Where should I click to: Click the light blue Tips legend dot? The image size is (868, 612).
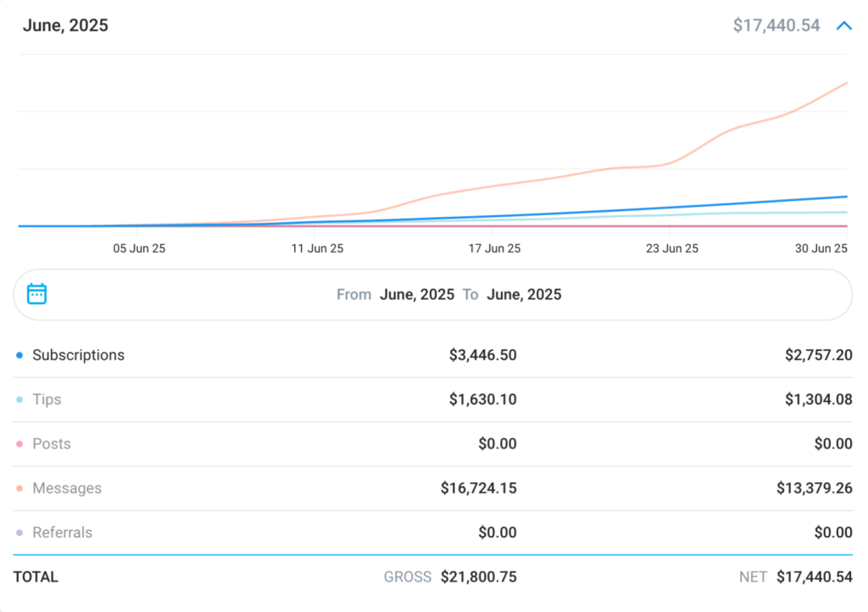coord(19,400)
